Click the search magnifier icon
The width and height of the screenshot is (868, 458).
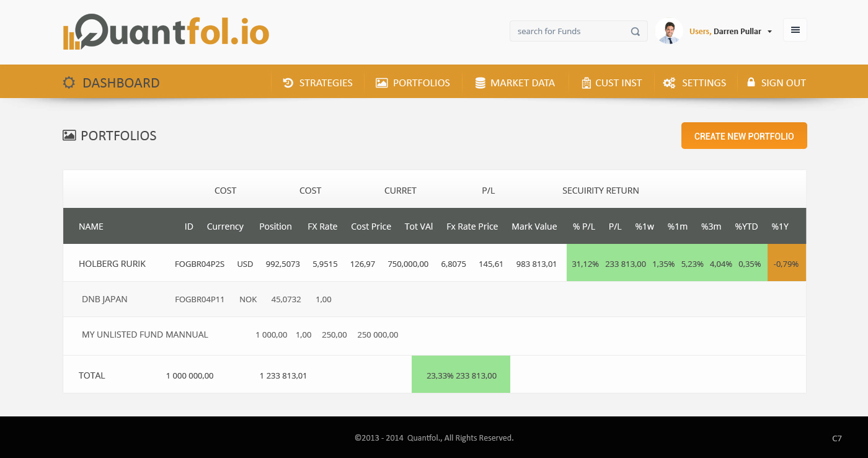click(x=635, y=32)
